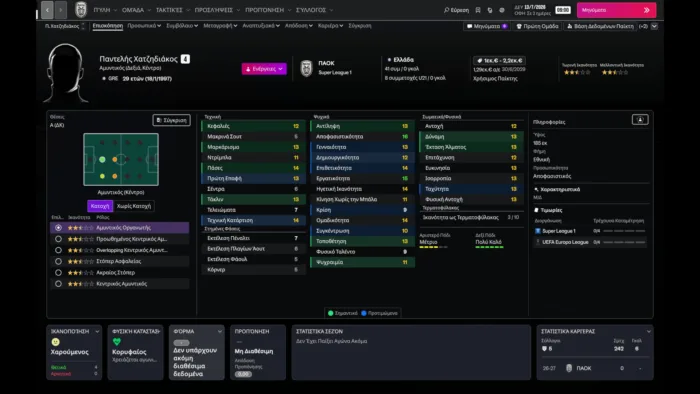The height and width of the screenshot is (394, 700).
Task: Click the ΠΑΟΚ club name link
Action: coord(326,63)
